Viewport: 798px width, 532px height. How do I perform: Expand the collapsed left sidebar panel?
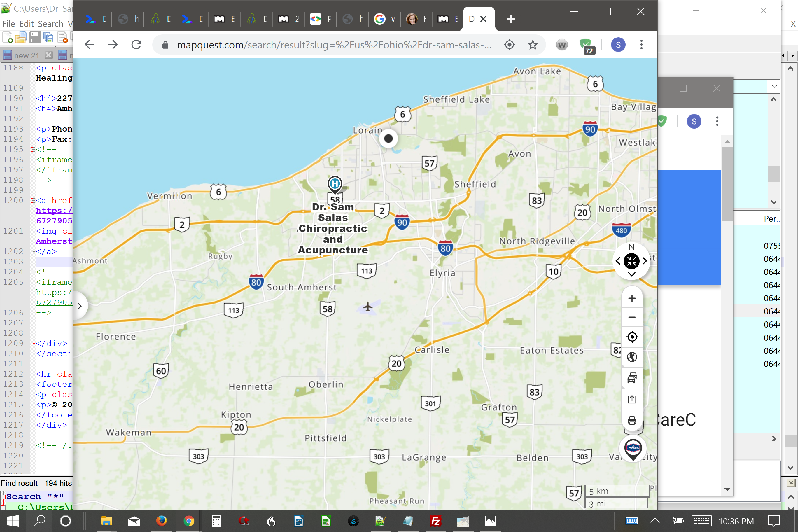tap(79, 306)
